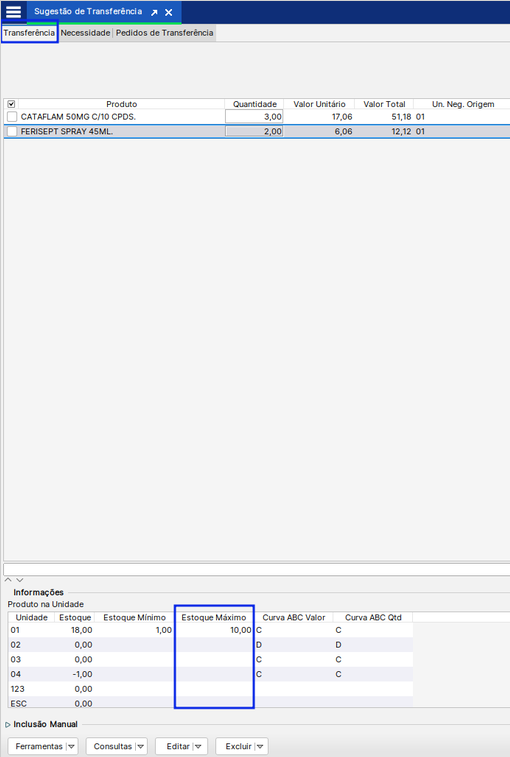Open the Ferramentas dropdown arrow
This screenshot has height=757, width=510.
[x=71, y=746]
